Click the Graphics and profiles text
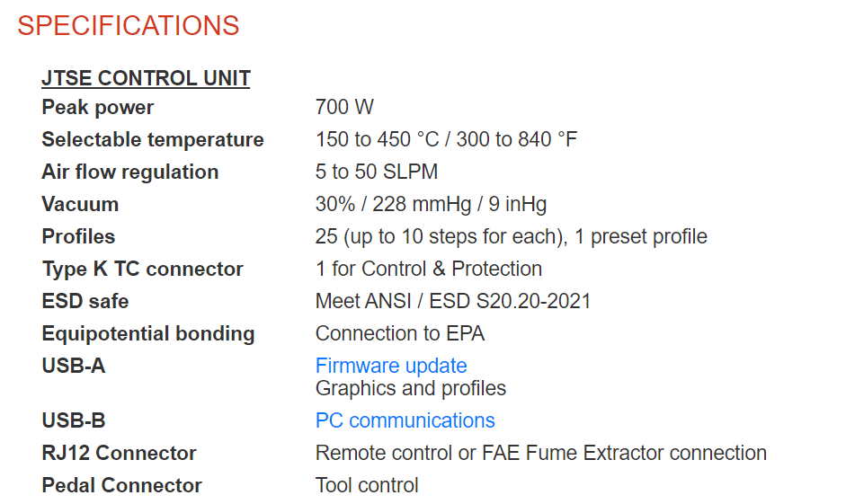This screenshot has height=504, width=855. point(411,388)
